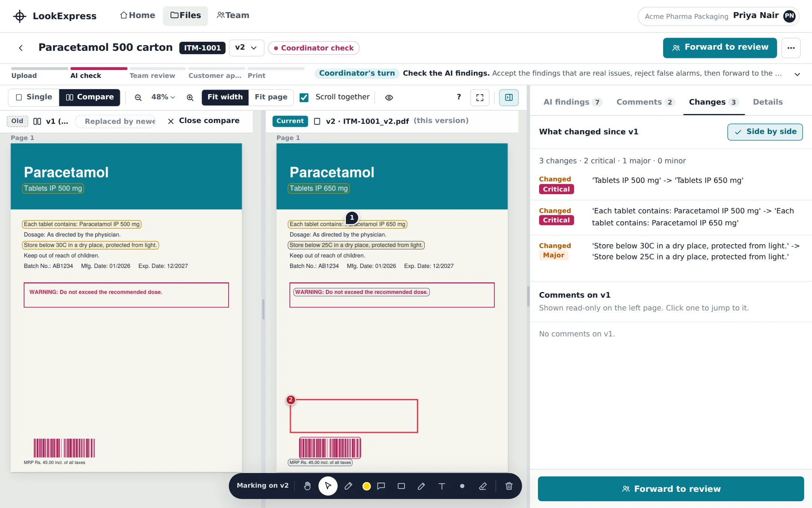This screenshot has height=508, width=812.
Task: Select annotation marker 2 on the v2 page
Action: (291, 400)
